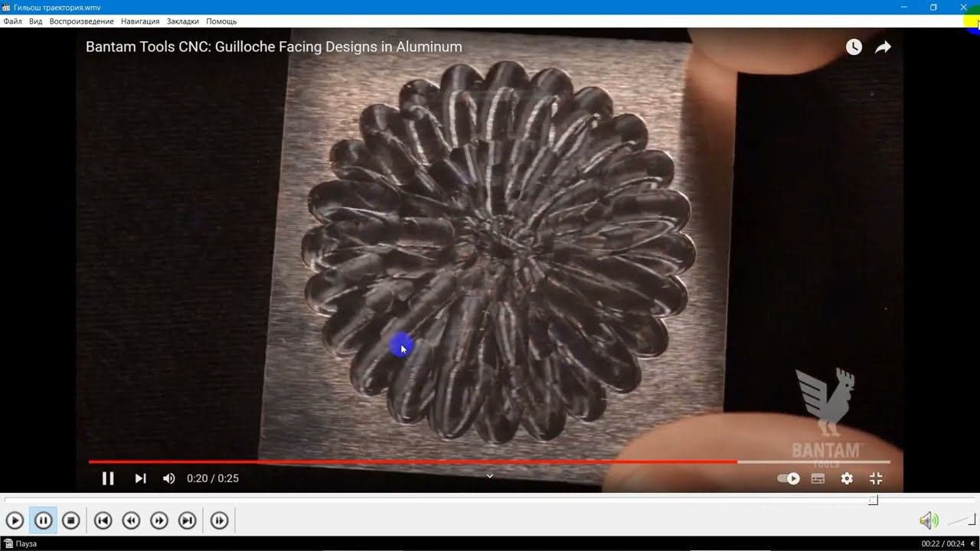Click the "00:22 / 00:24" status bar time
980x551 pixels.
(943, 544)
